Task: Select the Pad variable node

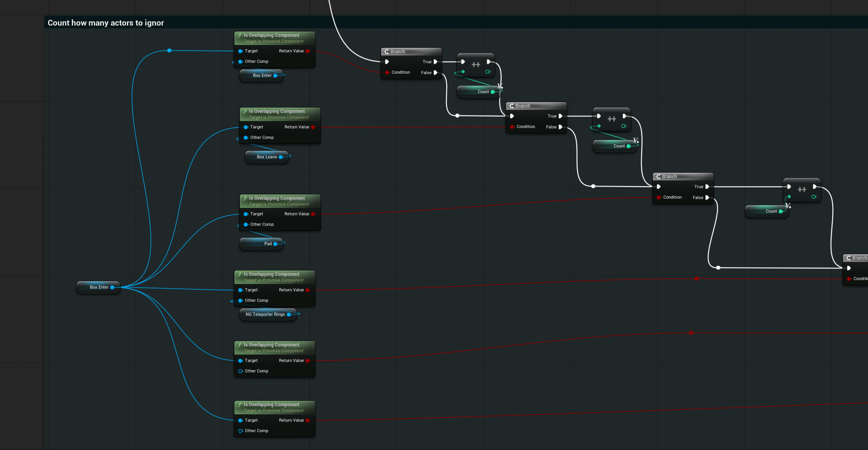Action: pyautogui.click(x=262, y=244)
